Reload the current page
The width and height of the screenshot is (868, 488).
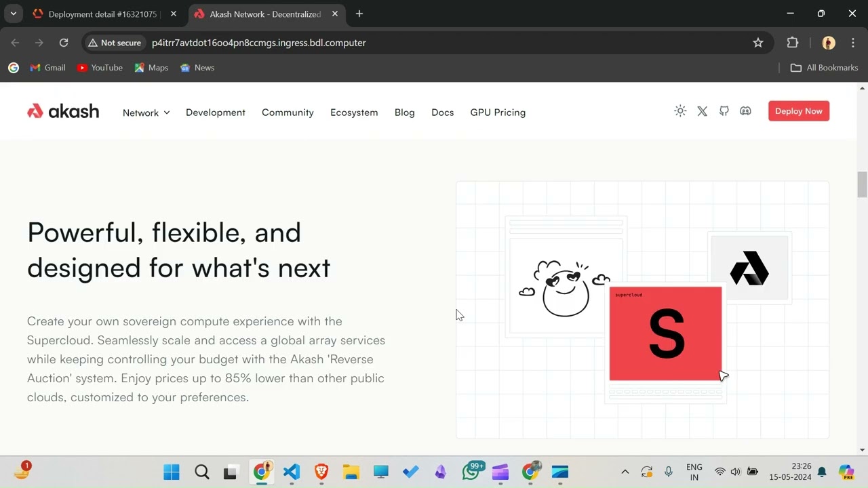coord(64,43)
